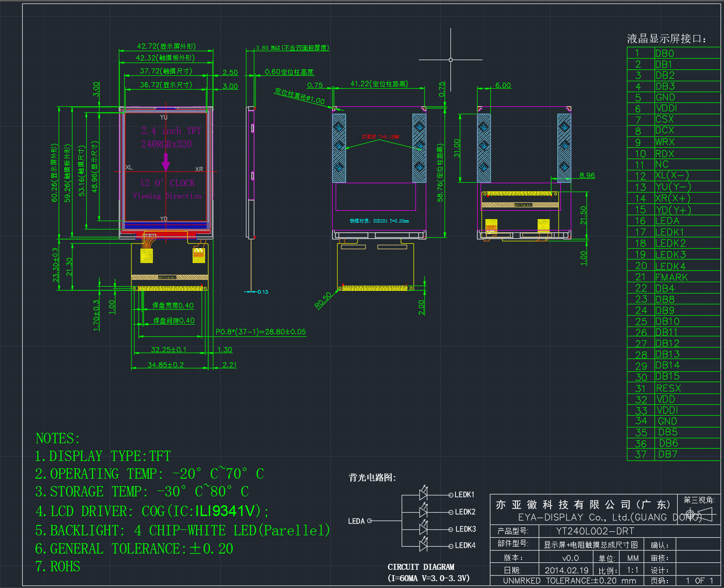Select pin 31 RESX row in interface table
Image resolution: width=724 pixels, height=588 pixels.
click(674, 388)
